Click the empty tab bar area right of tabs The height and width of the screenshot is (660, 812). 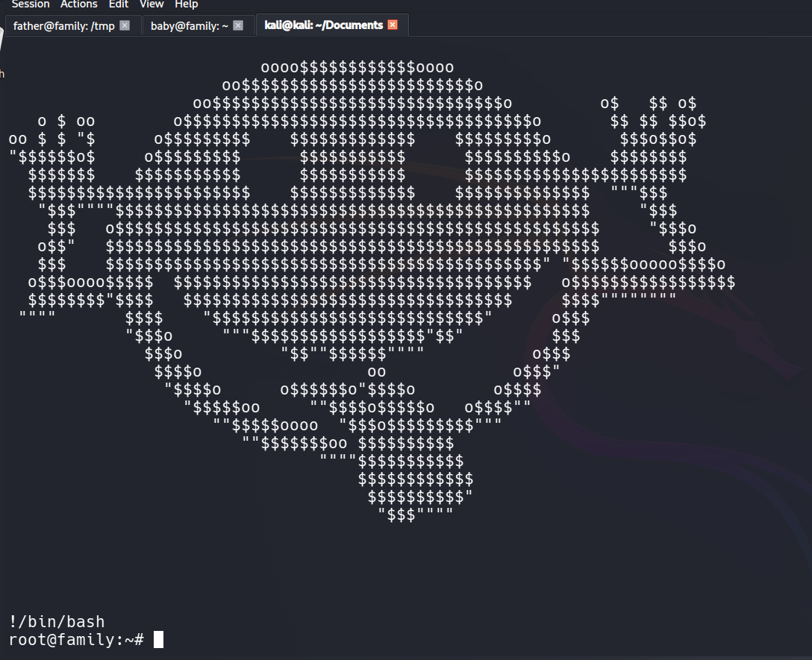(x=597, y=25)
